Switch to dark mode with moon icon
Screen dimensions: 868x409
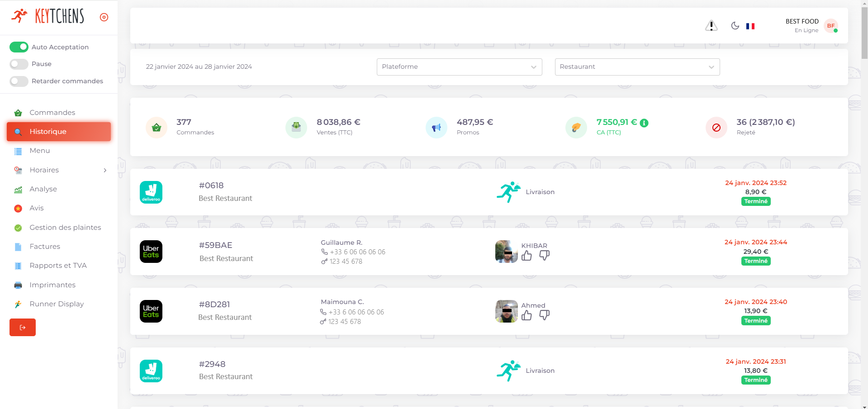[x=735, y=26]
